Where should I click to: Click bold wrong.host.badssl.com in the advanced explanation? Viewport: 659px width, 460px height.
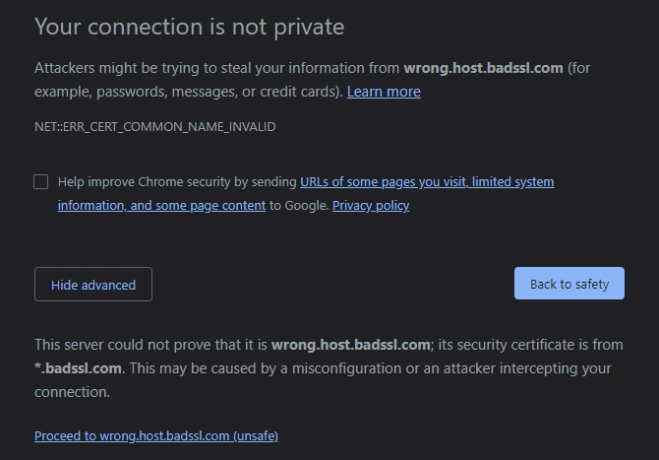click(x=351, y=345)
